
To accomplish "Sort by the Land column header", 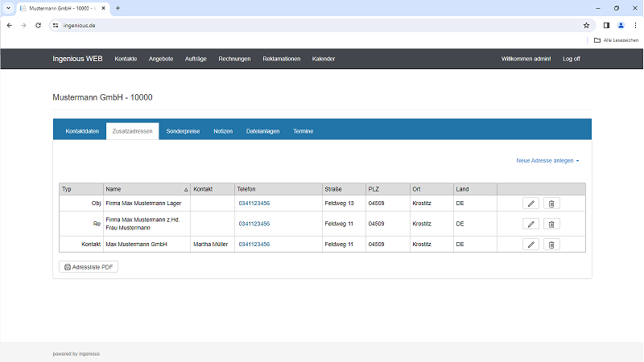I will tap(475, 189).
